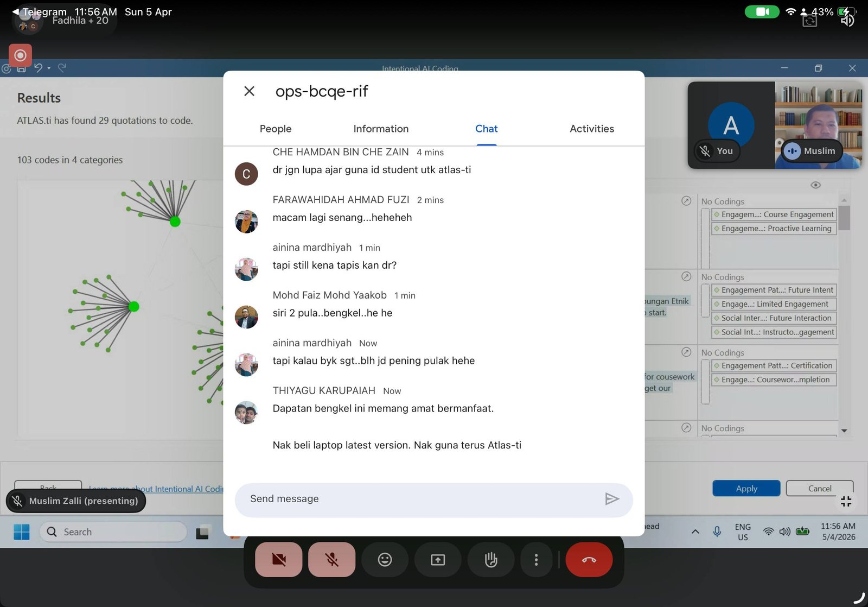Click the Windows Start button
868x607 pixels.
pos(22,532)
